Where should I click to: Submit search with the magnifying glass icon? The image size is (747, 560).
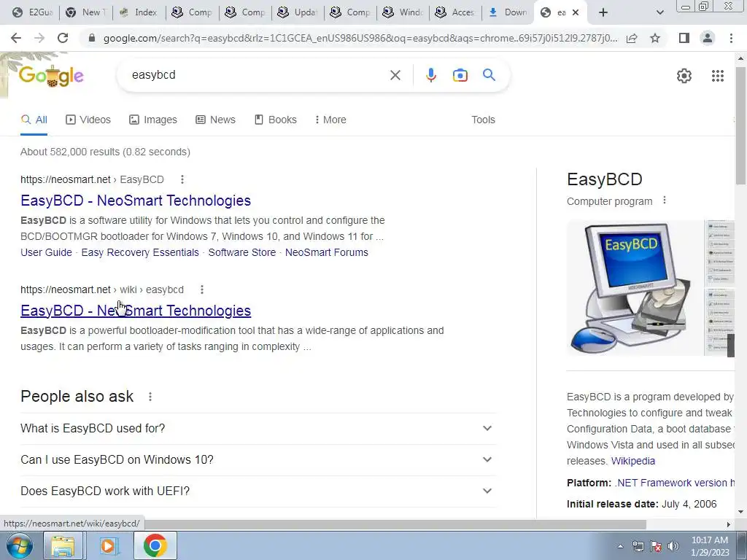point(489,75)
